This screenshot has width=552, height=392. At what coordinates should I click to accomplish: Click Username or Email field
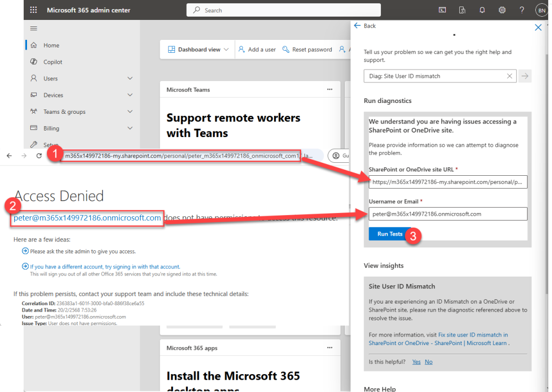coord(448,214)
